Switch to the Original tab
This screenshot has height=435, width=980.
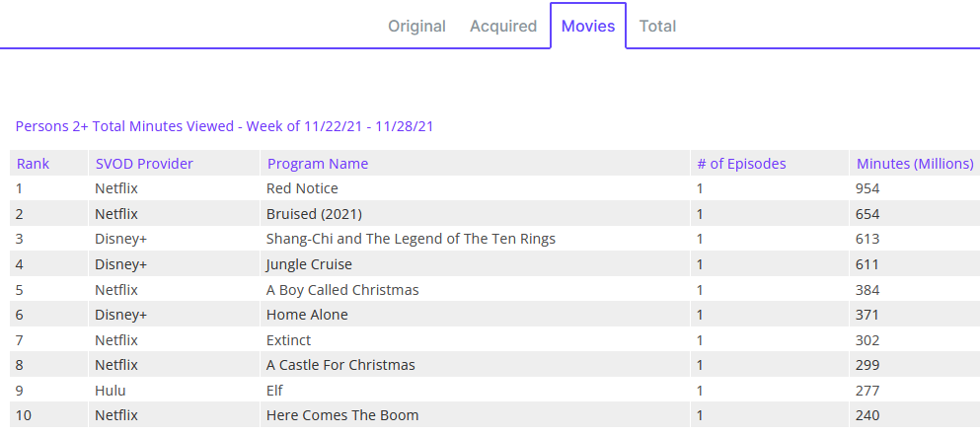[416, 27]
